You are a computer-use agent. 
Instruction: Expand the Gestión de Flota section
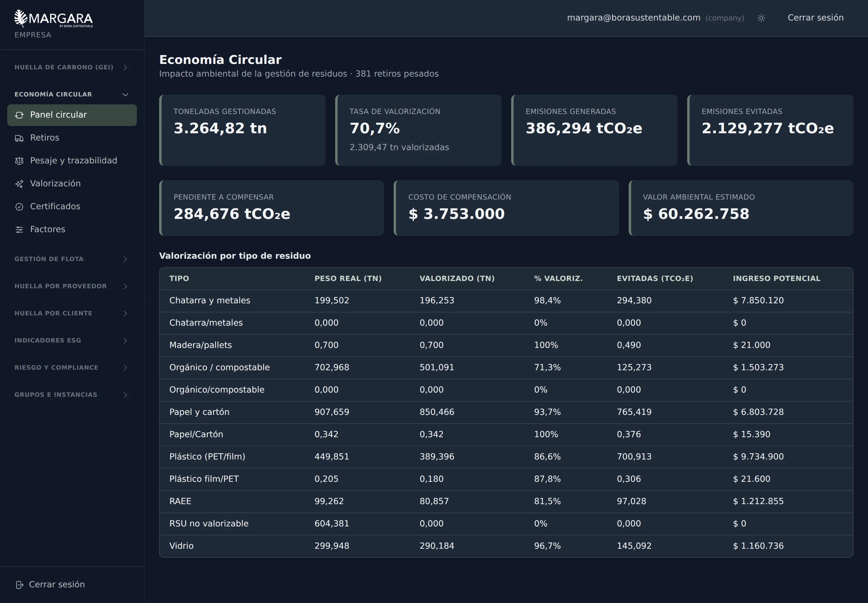point(72,259)
